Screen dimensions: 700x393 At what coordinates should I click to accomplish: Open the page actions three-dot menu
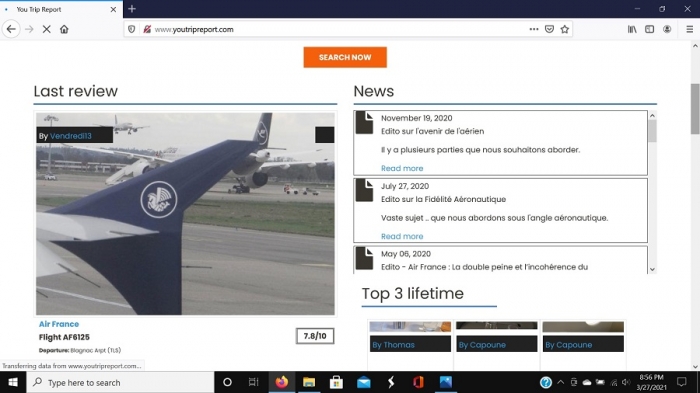pos(534,29)
